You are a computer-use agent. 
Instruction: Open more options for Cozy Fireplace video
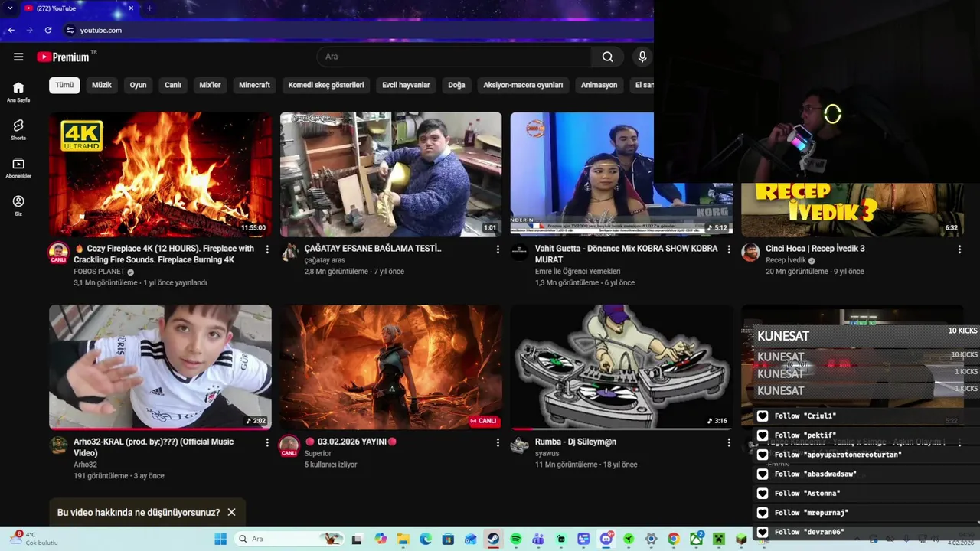267,249
